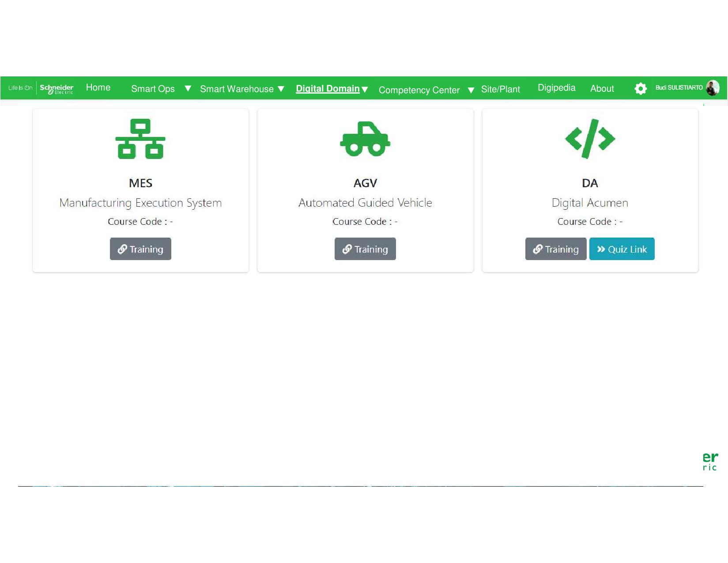Viewport: 728px width, 563px height.
Task: Navigate to Digipedia
Action: click(556, 88)
